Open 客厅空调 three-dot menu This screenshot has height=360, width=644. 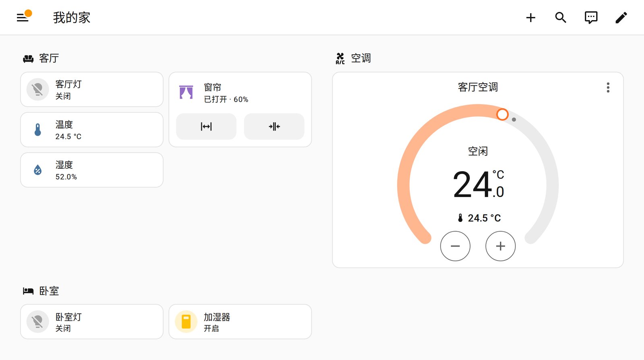[608, 87]
